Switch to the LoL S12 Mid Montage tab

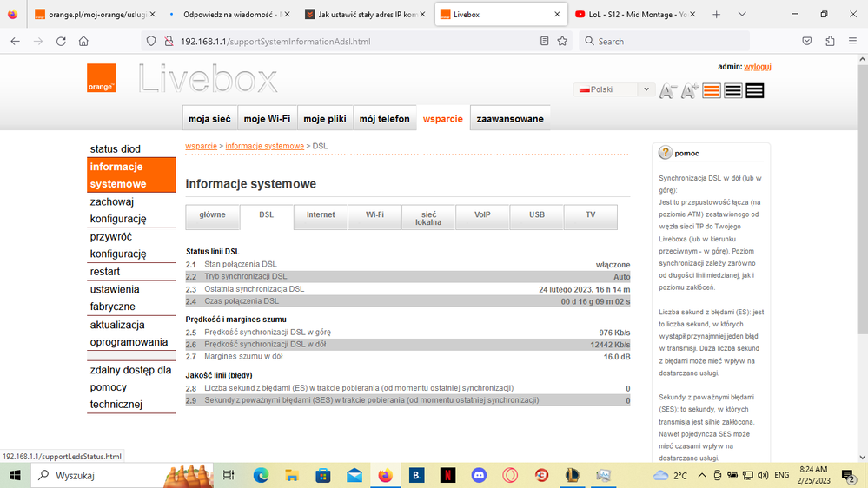point(635,15)
